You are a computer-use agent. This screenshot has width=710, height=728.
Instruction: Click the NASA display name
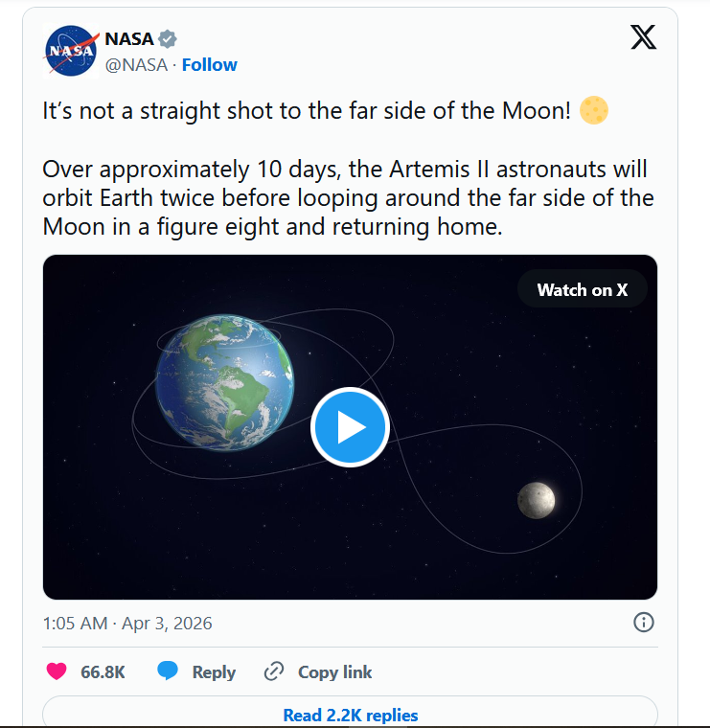tap(128, 39)
